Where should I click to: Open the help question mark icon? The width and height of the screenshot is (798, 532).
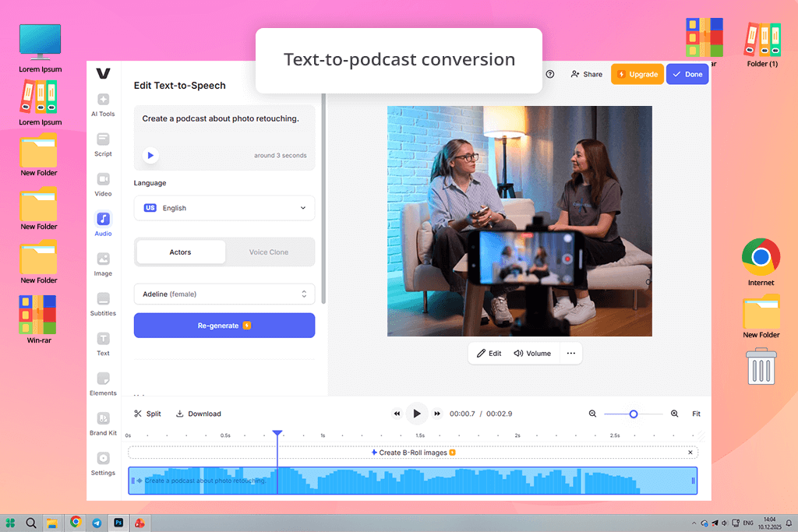coord(549,74)
